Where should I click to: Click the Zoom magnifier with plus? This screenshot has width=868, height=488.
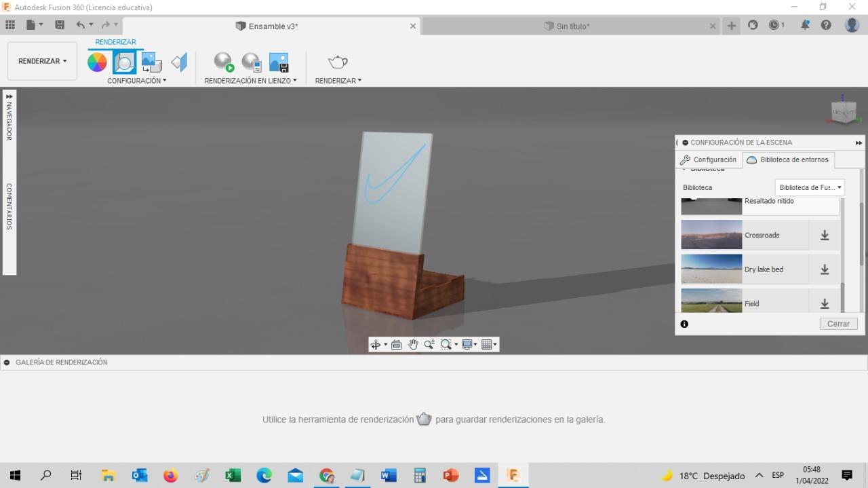coord(429,345)
